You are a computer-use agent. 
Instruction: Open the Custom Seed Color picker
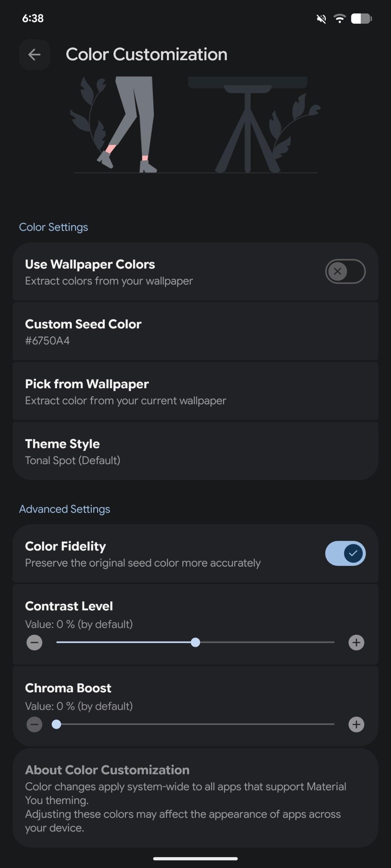tap(195, 332)
